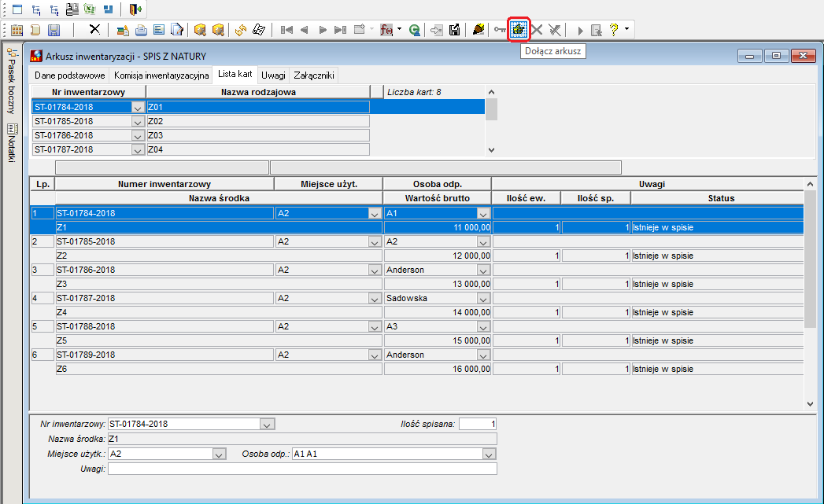
Task: Click the printer icon in toolbar
Action: 141,30
